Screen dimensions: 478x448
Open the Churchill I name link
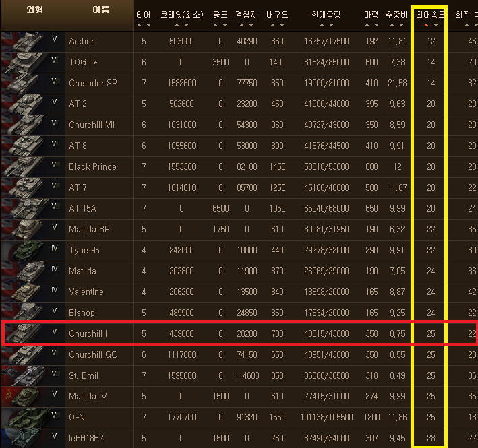pyautogui.click(x=88, y=333)
